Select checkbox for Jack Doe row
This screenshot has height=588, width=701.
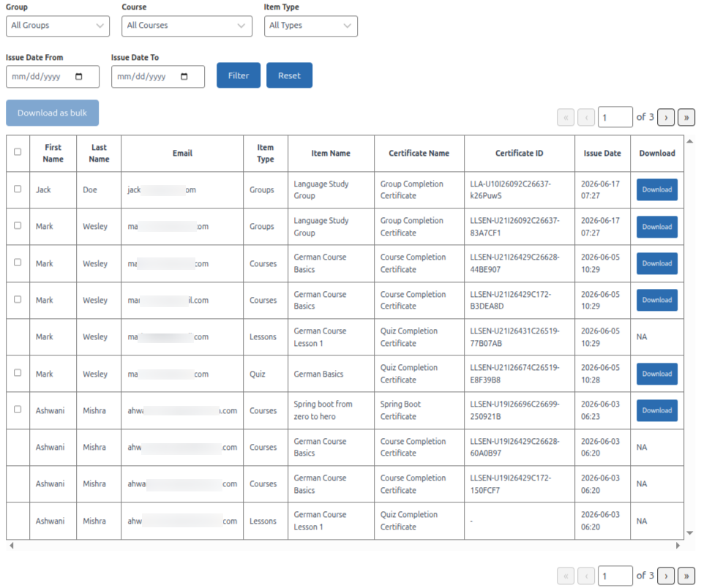pyautogui.click(x=18, y=189)
